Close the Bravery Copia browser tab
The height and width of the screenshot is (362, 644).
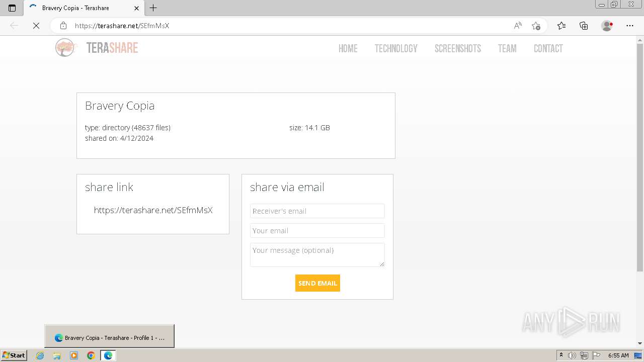(x=136, y=8)
